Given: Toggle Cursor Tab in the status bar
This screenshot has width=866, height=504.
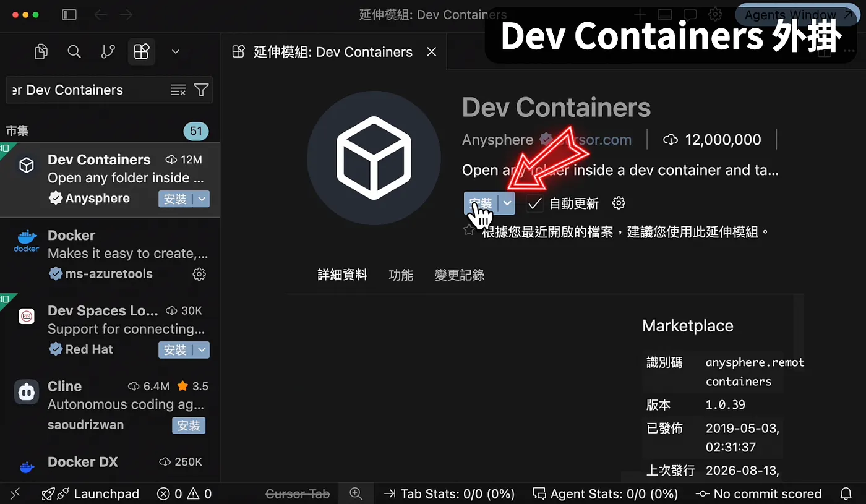Looking at the screenshot, I should 298,494.
